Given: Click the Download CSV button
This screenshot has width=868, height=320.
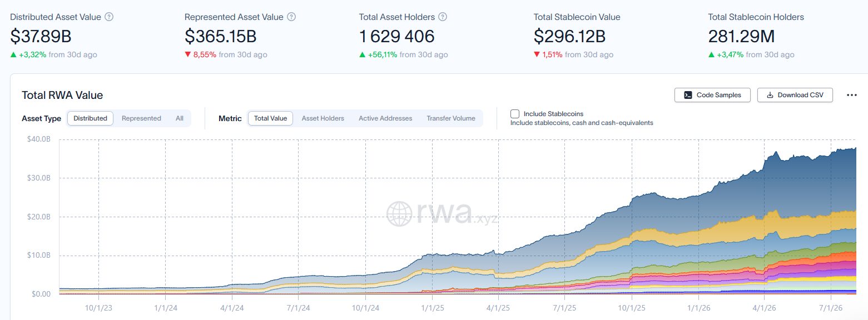Looking at the screenshot, I should [795, 95].
